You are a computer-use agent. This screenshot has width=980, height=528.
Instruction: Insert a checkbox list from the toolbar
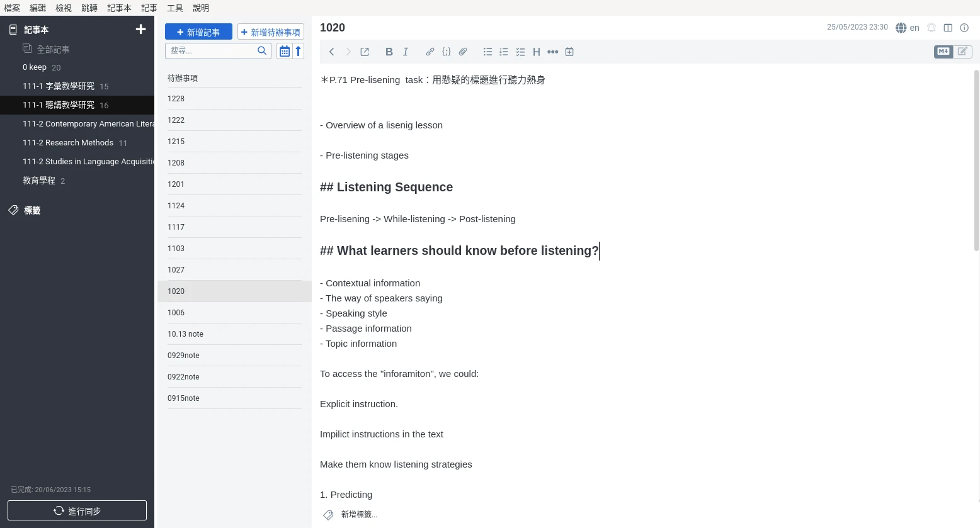tap(520, 52)
